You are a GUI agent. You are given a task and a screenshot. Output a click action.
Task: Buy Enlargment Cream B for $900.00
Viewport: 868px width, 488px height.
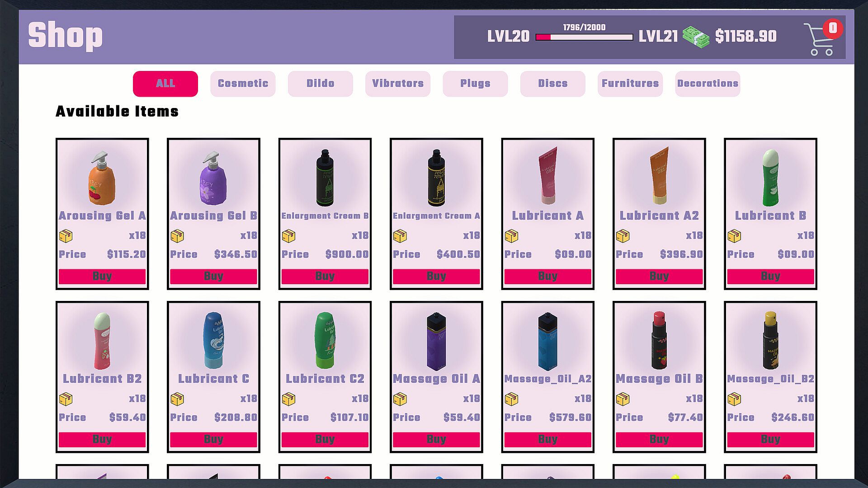[x=325, y=277]
